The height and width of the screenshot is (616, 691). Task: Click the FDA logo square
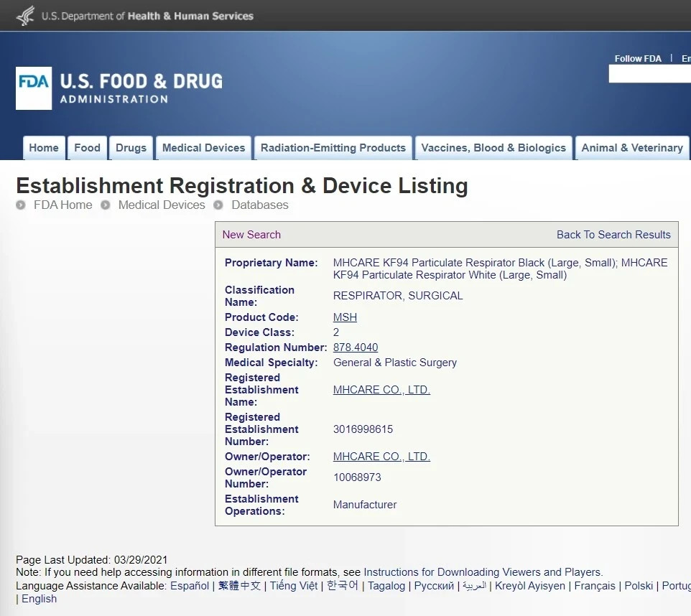(34, 88)
